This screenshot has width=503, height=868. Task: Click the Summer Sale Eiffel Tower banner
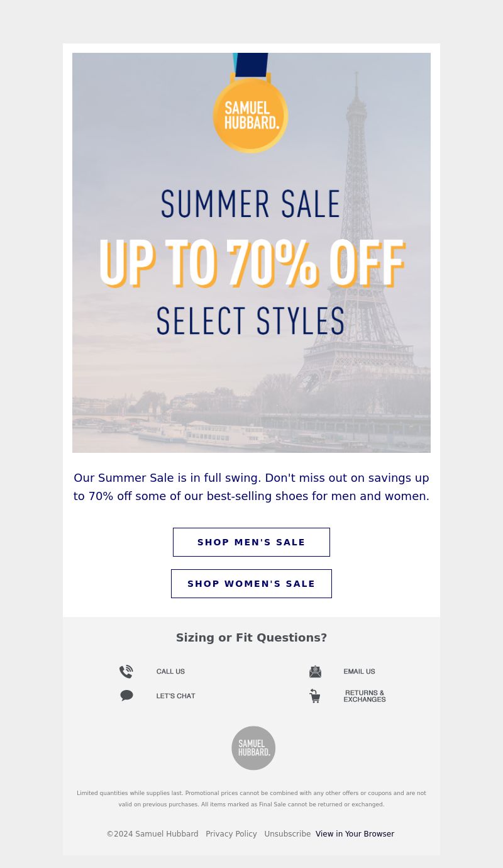click(x=251, y=253)
